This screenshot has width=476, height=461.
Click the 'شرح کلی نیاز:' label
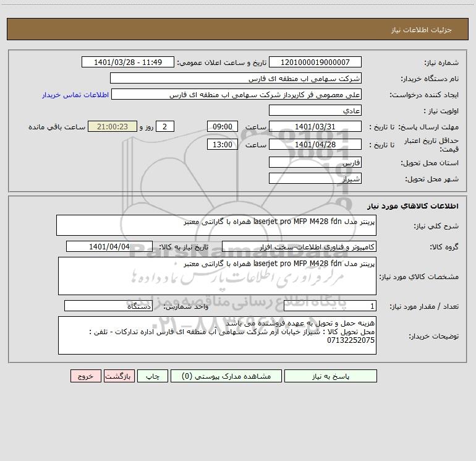pyautogui.click(x=436, y=226)
